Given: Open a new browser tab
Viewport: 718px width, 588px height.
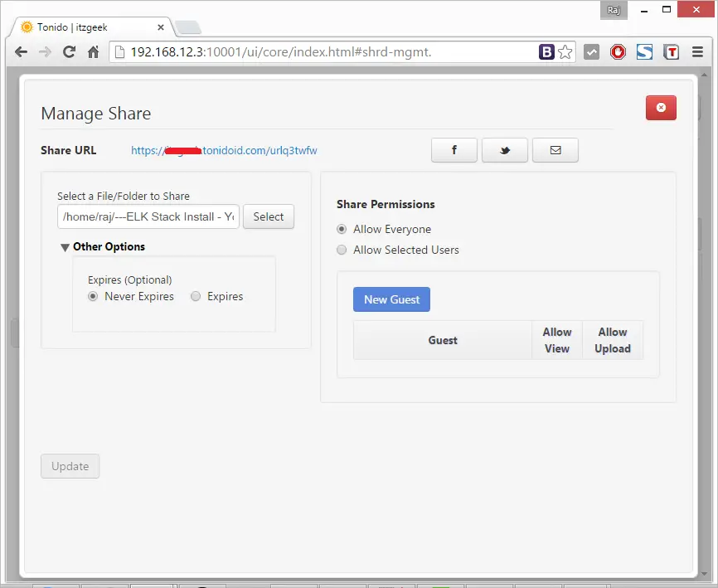Looking at the screenshot, I should (x=188, y=28).
